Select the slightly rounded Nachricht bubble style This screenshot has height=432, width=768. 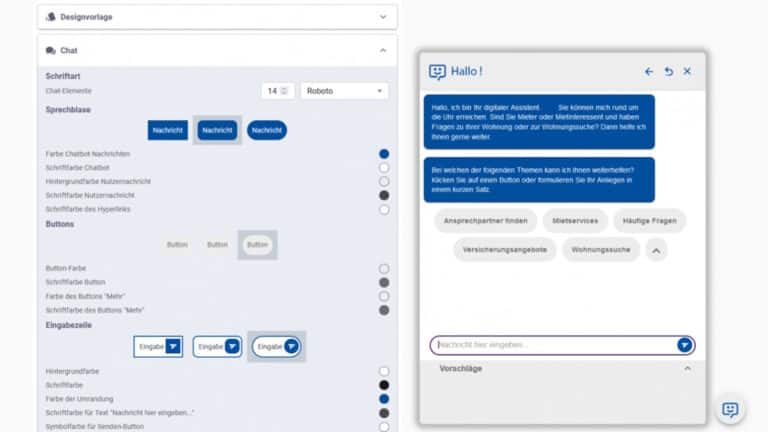coord(217,130)
